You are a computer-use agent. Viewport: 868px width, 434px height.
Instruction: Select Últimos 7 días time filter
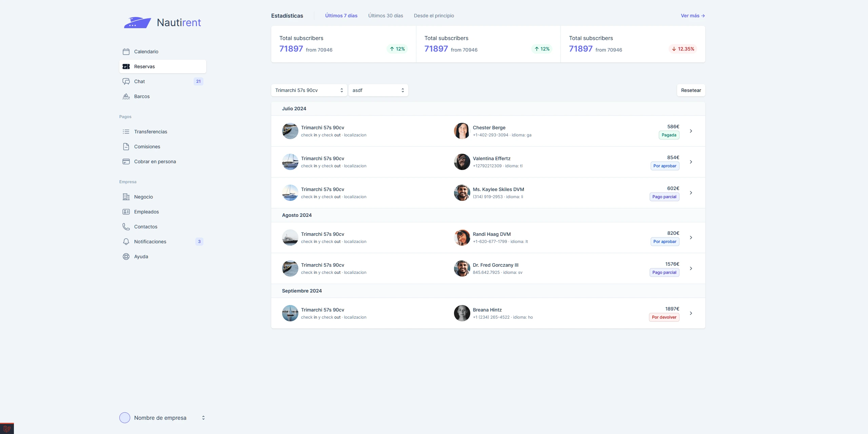click(341, 16)
